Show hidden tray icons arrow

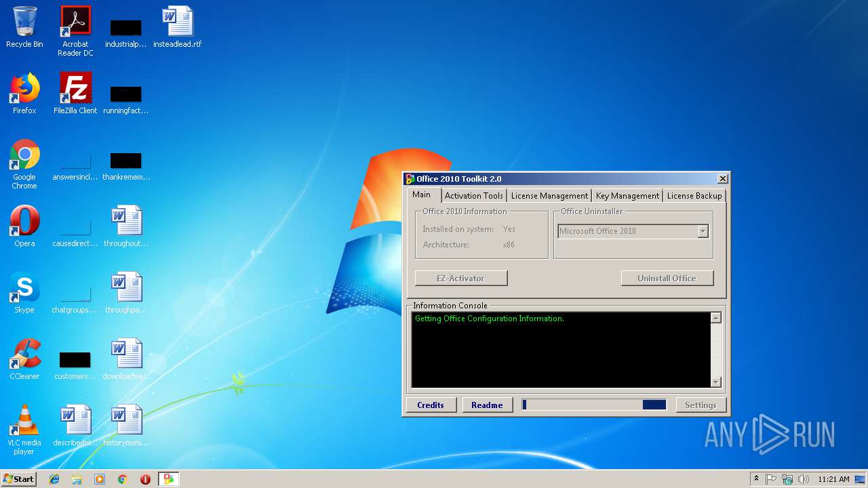pyautogui.click(x=756, y=479)
